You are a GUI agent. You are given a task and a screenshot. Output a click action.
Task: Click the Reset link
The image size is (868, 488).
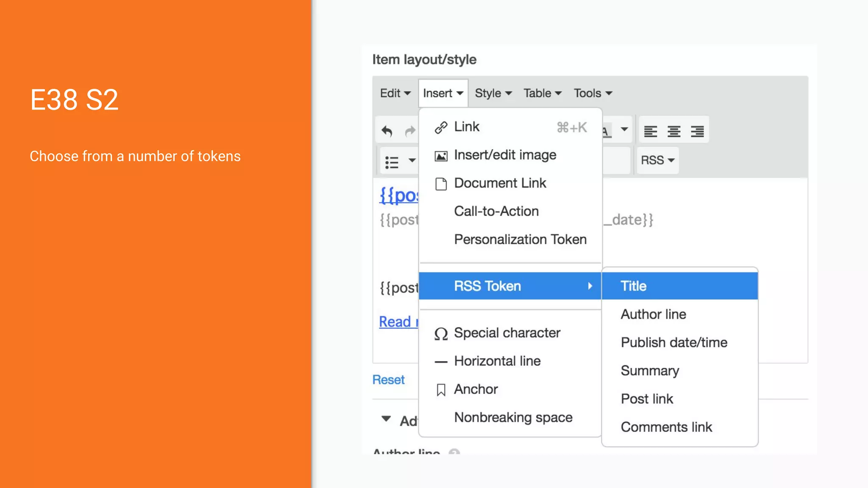pos(388,380)
